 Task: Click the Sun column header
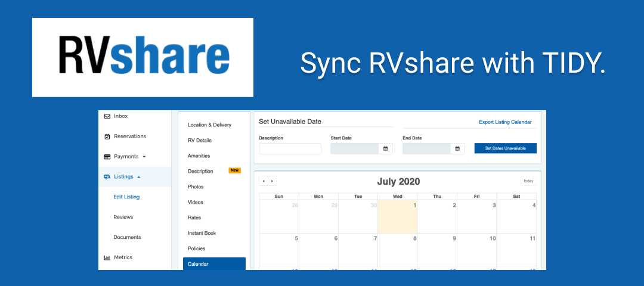(x=279, y=197)
